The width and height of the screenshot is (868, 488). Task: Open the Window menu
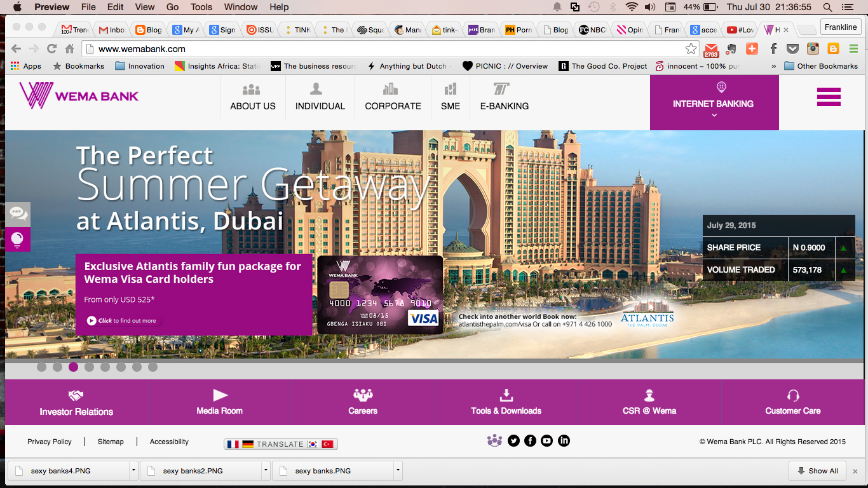[x=241, y=7]
